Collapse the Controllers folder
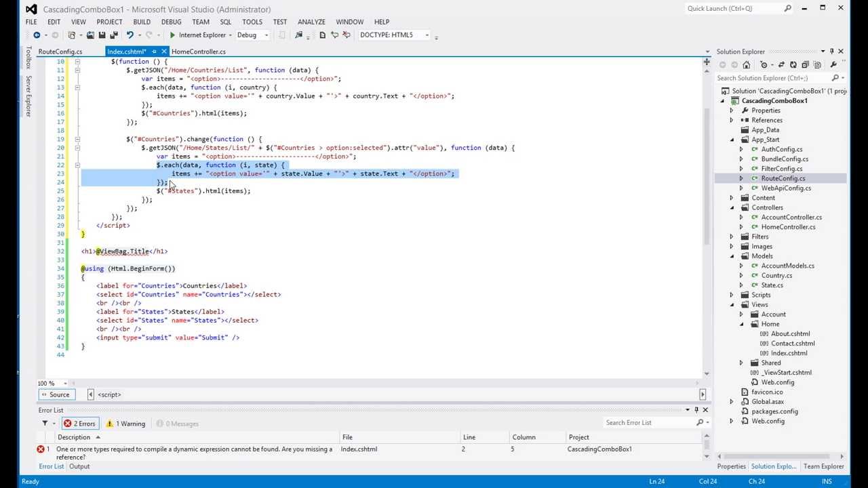Screen dimensions: 868x488 (732, 207)
